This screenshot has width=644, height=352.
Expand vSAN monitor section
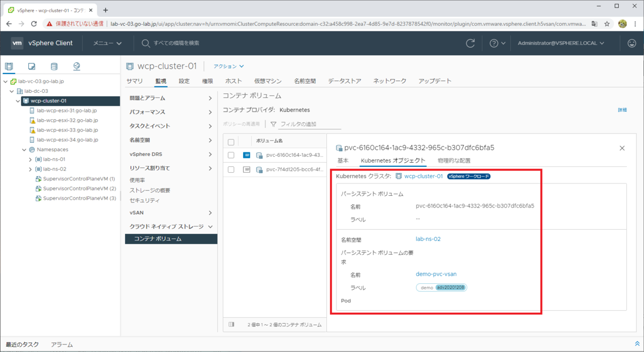pyautogui.click(x=171, y=213)
